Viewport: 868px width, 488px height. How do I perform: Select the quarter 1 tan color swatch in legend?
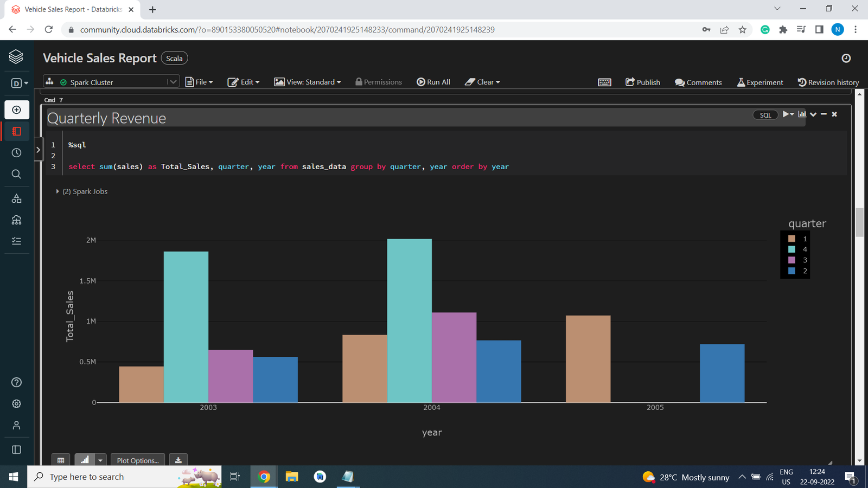tap(792, 238)
